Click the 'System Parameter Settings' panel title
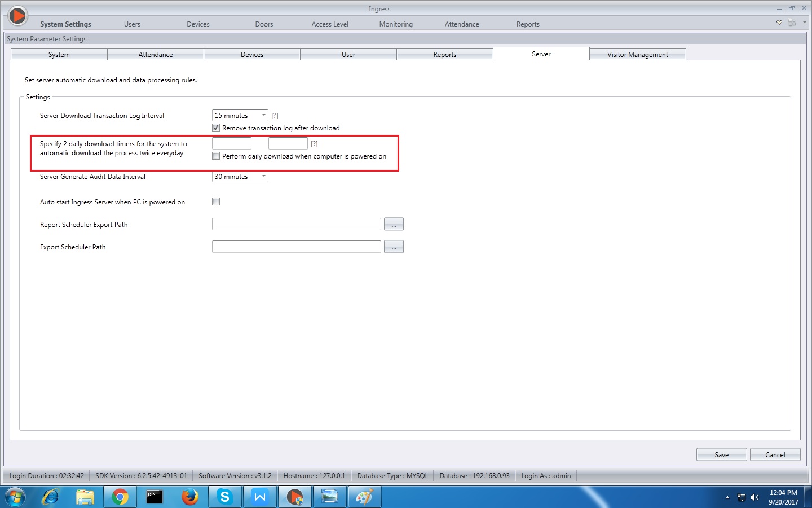Viewport: 812px width, 508px height. pyautogui.click(x=47, y=39)
